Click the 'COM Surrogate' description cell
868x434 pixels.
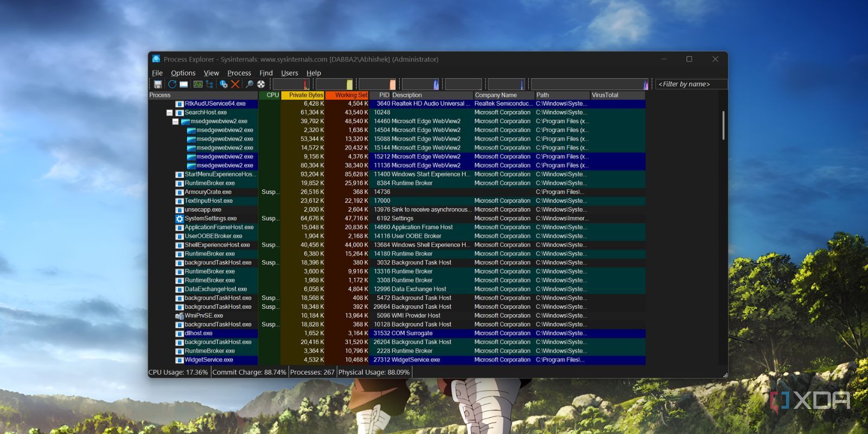(x=412, y=334)
